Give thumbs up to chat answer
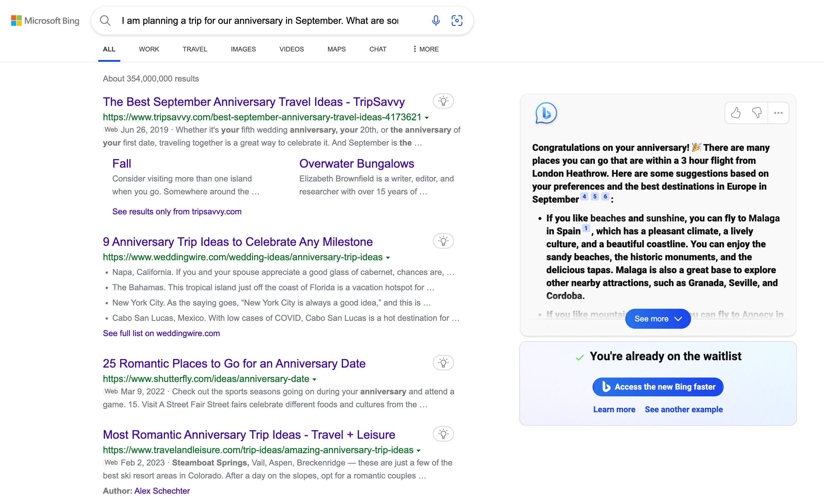This screenshot has height=504, width=824. click(735, 113)
